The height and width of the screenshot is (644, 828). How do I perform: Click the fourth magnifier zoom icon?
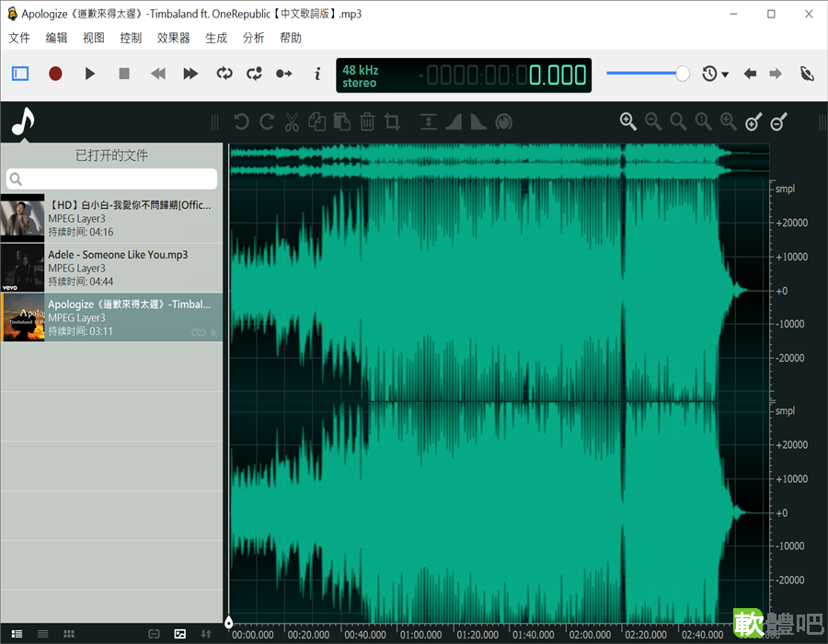pyautogui.click(x=704, y=121)
